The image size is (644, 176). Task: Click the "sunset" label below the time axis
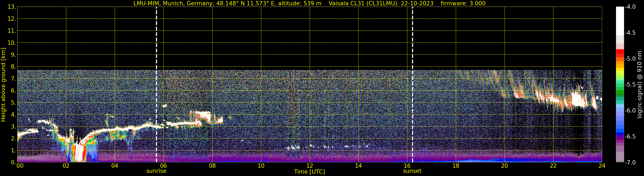coord(412,171)
